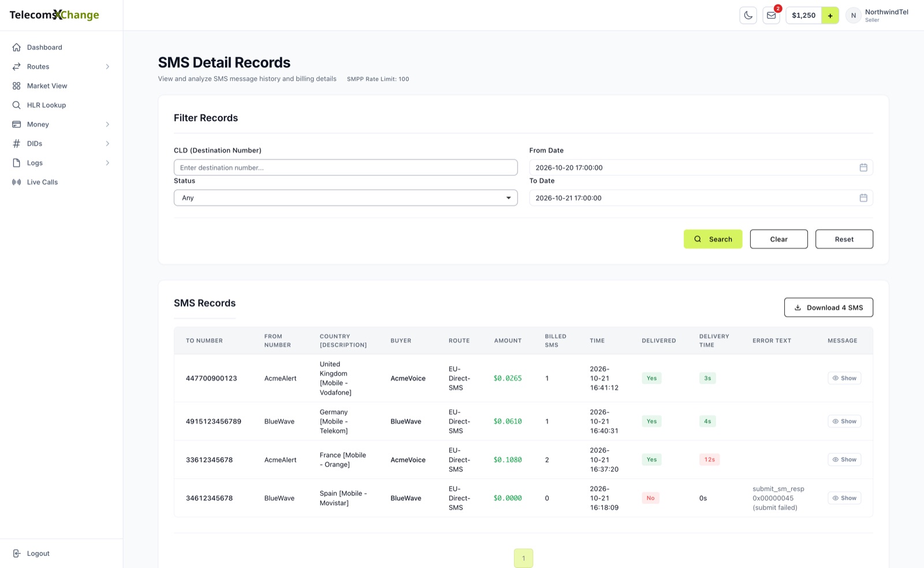Click amount $0.0610
The width and height of the screenshot is (924, 568).
[508, 421]
